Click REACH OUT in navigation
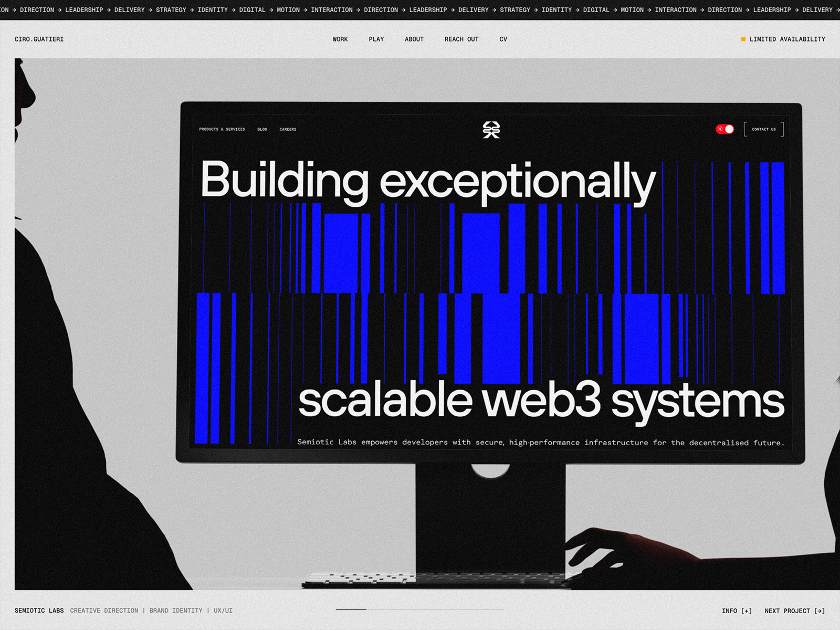840x630 pixels. [461, 39]
